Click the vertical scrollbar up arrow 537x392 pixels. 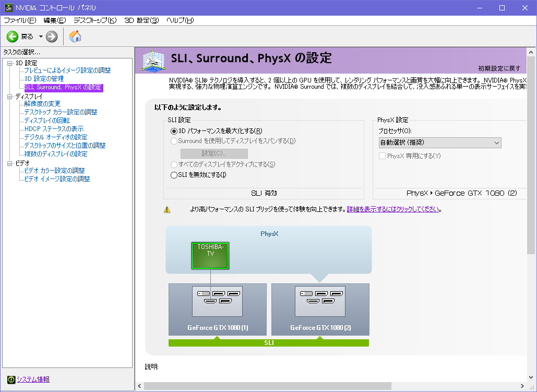[531, 52]
